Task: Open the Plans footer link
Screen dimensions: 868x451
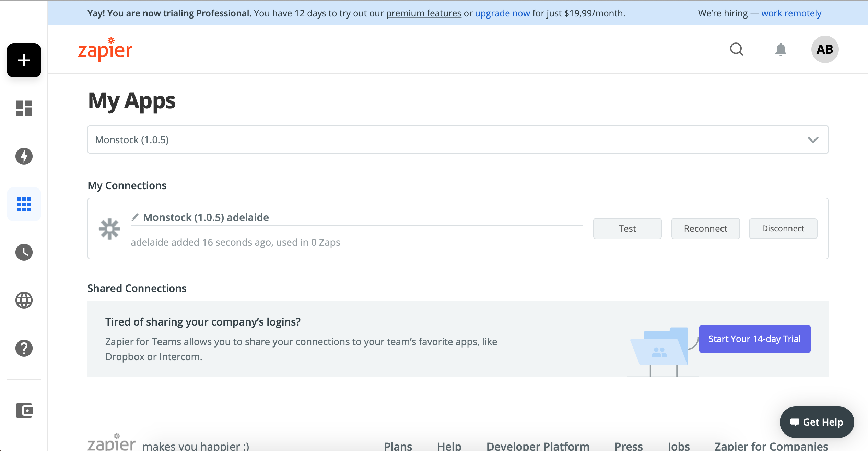Action: (398, 446)
